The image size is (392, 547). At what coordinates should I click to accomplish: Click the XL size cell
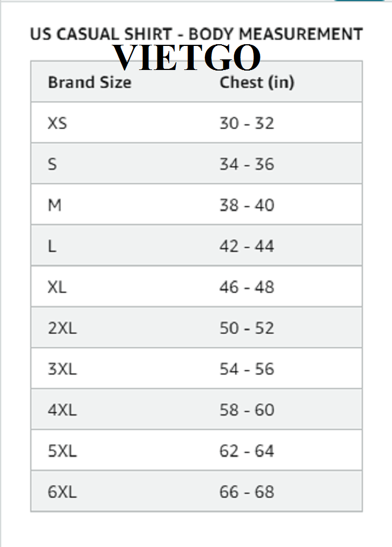click(x=57, y=287)
